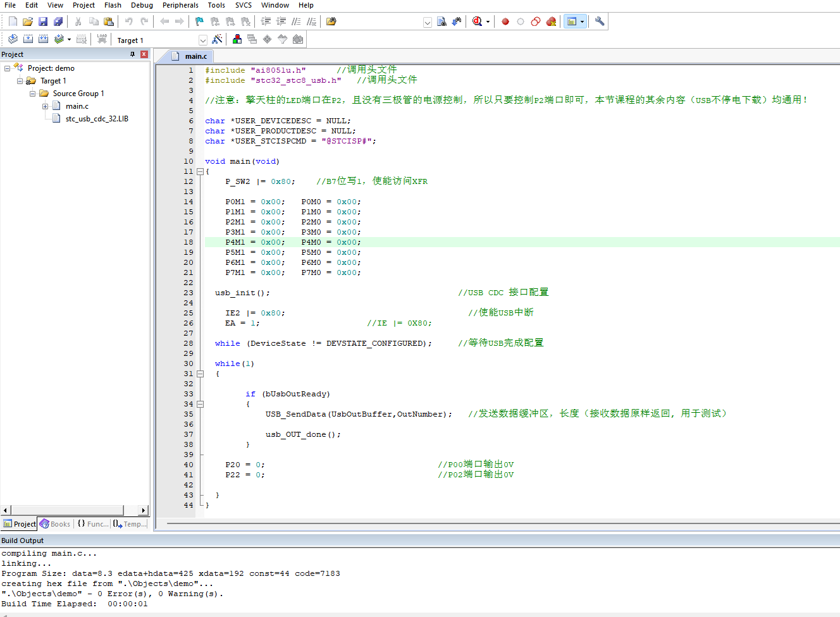Toggle Enable/Disable Breakpoint hollow circle icon
Image resolution: width=840 pixels, height=617 pixels.
click(521, 21)
